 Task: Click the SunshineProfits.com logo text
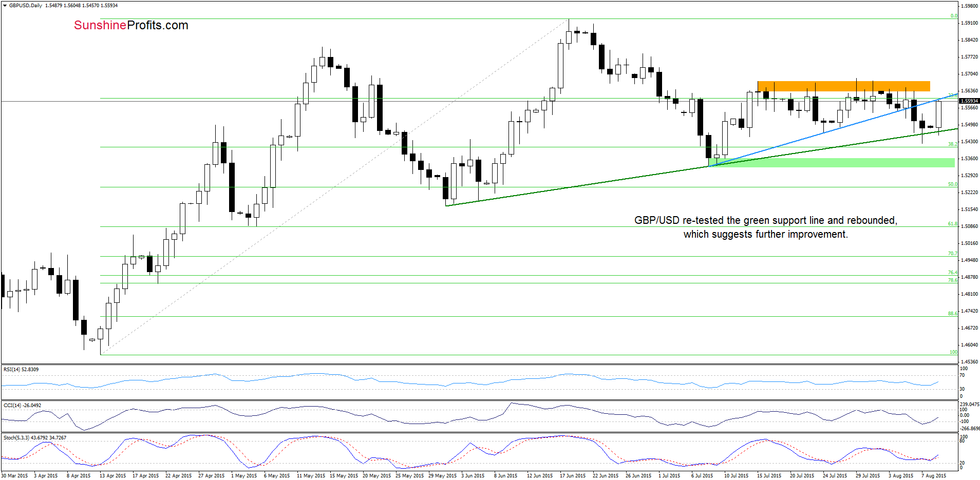pyautogui.click(x=131, y=25)
